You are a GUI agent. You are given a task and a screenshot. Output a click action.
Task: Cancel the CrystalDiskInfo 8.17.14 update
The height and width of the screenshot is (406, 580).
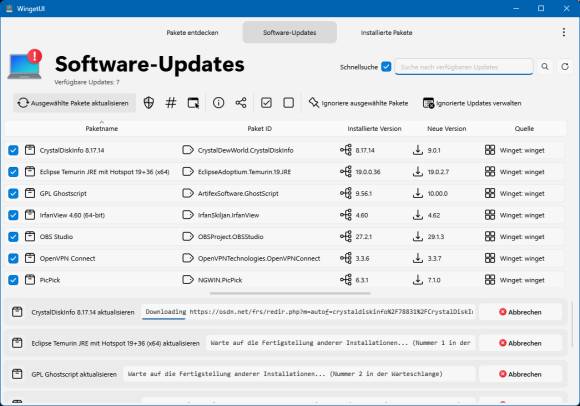(x=520, y=312)
